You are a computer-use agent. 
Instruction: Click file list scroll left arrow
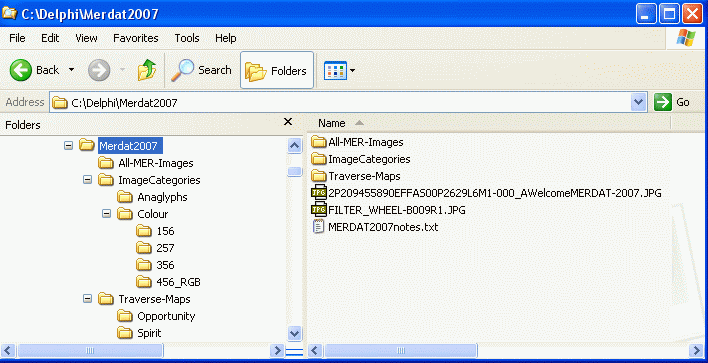coord(316,350)
